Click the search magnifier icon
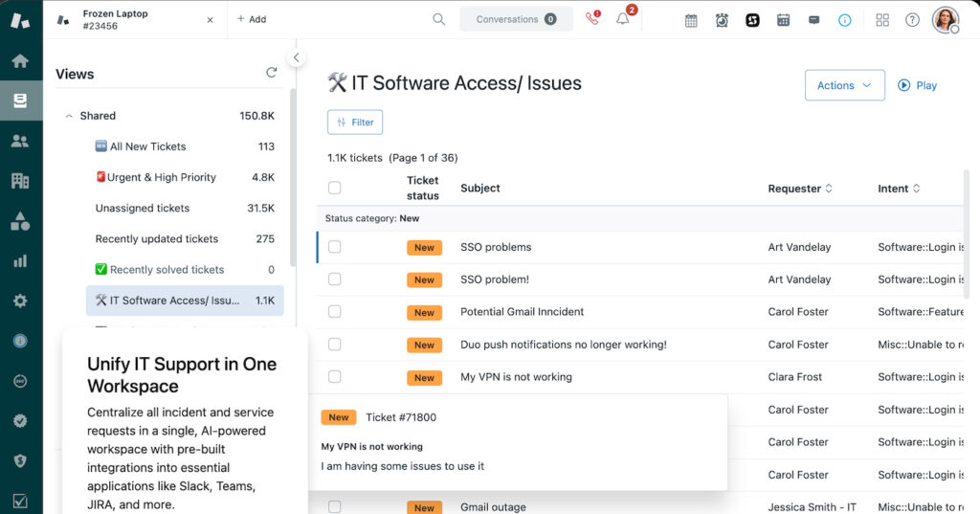The image size is (980, 514). tap(438, 19)
